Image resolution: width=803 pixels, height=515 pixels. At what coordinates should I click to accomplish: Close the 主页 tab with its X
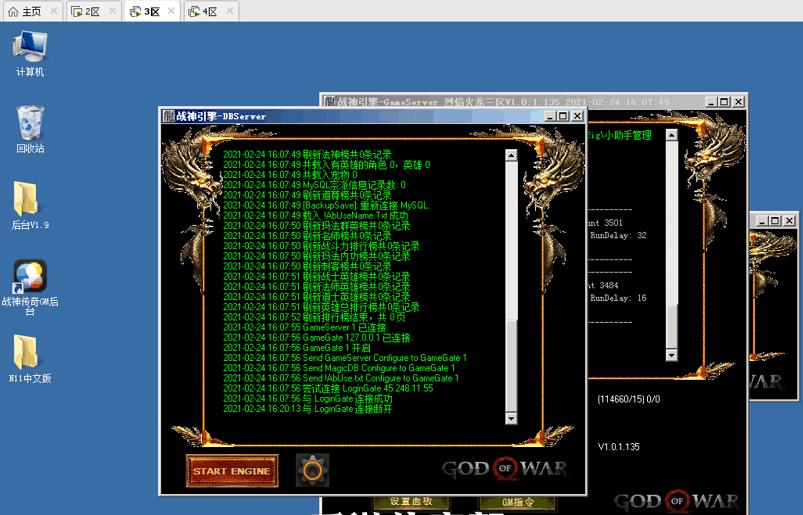(x=54, y=11)
